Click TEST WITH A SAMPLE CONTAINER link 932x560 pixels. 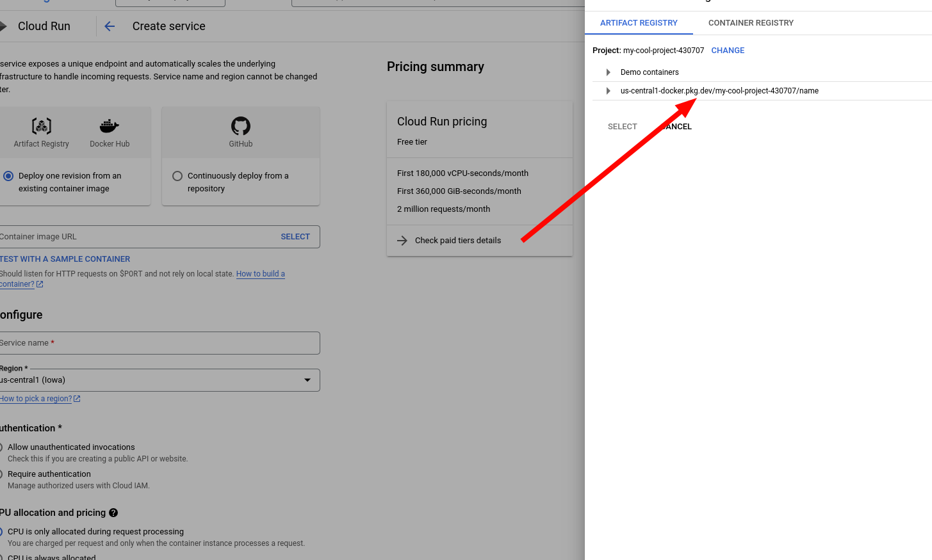(65, 259)
